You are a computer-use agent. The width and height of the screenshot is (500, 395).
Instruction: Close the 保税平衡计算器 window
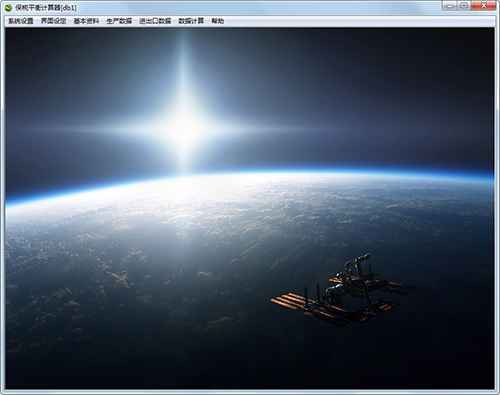[x=484, y=6]
